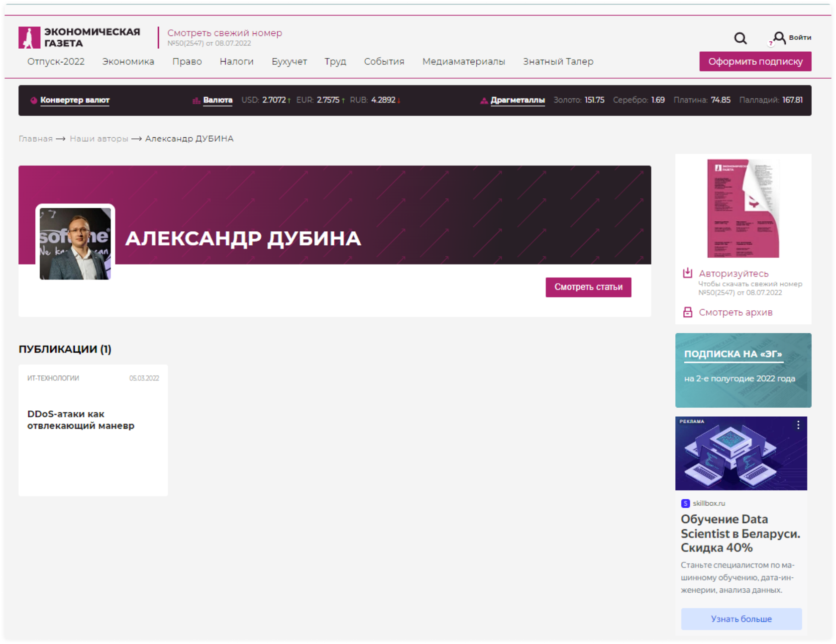Open the Отпуск-2022 menu item
This screenshot has width=836, height=644.
point(56,62)
